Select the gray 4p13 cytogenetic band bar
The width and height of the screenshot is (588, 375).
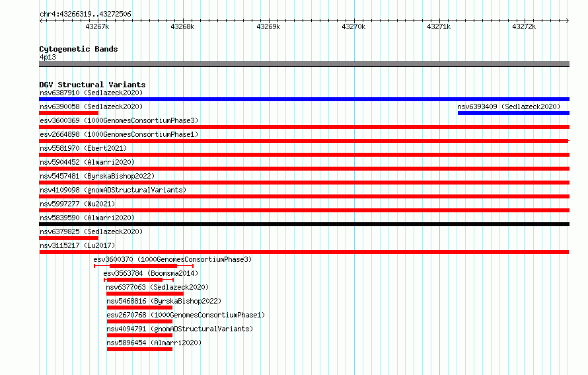click(304, 64)
